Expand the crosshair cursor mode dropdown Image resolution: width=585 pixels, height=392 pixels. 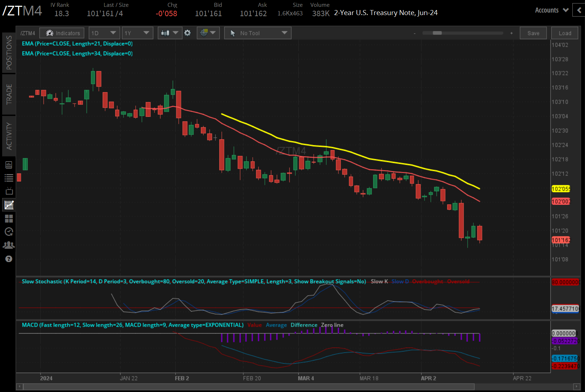point(208,33)
